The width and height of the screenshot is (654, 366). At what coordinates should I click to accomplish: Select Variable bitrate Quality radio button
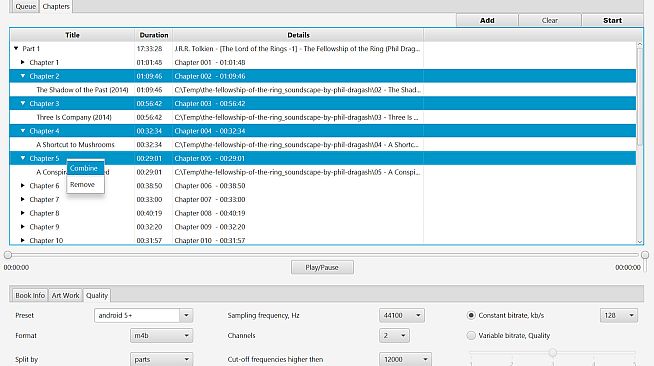click(x=471, y=335)
